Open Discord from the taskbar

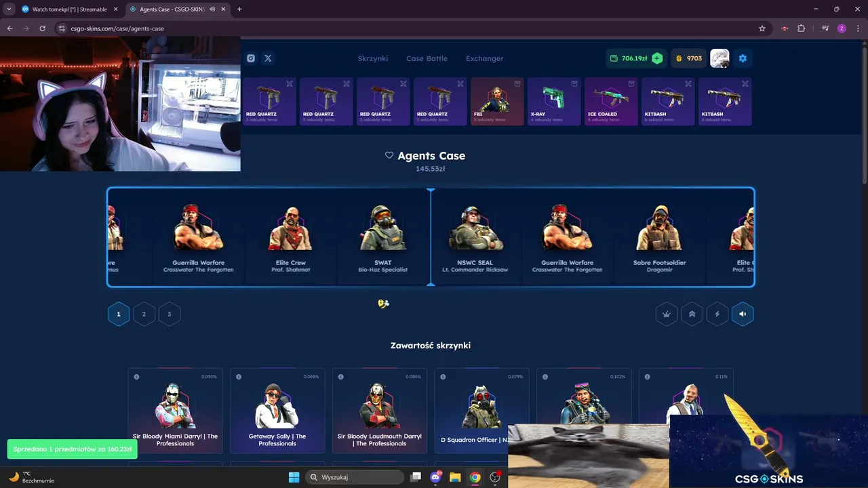pyautogui.click(x=435, y=477)
